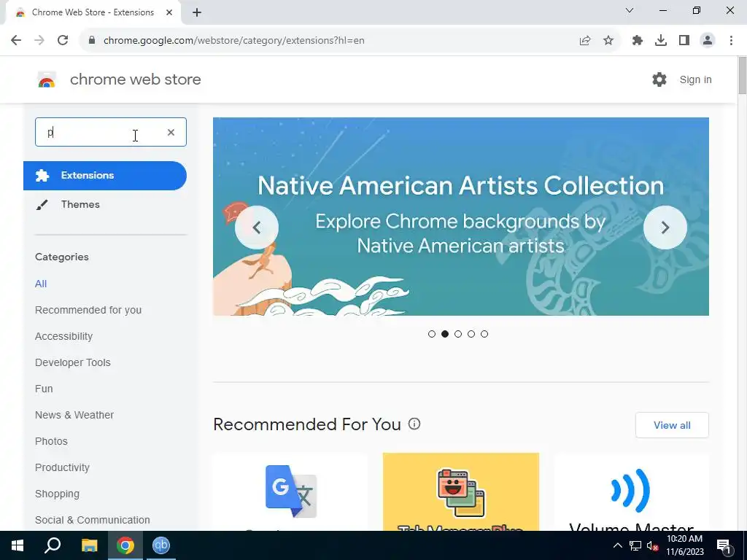The width and height of the screenshot is (747, 560).
Task: Open the Native American Artists Collection banner
Action: [x=461, y=217]
